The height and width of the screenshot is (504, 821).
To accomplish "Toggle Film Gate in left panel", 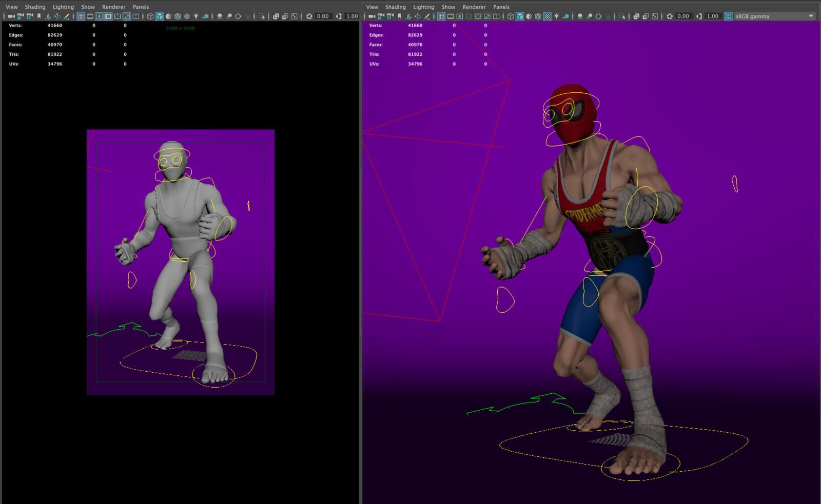I will tap(90, 16).
